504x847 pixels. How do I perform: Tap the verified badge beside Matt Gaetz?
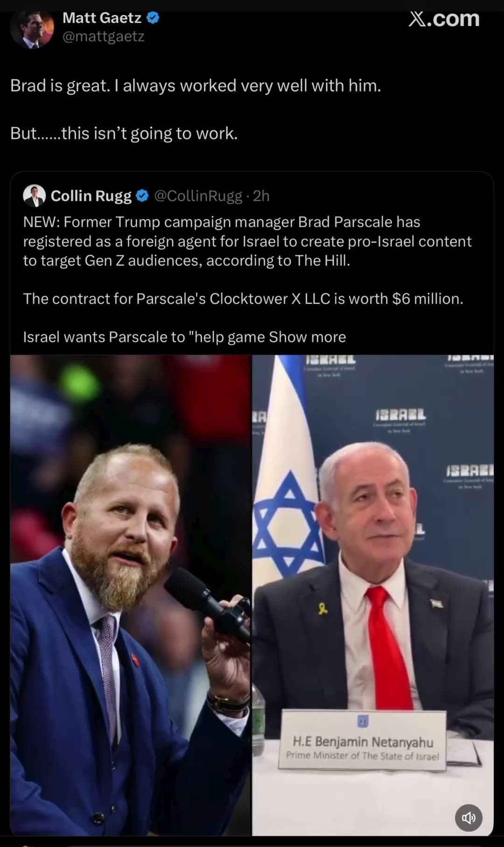pyautogui.click(x=154, y=18)
